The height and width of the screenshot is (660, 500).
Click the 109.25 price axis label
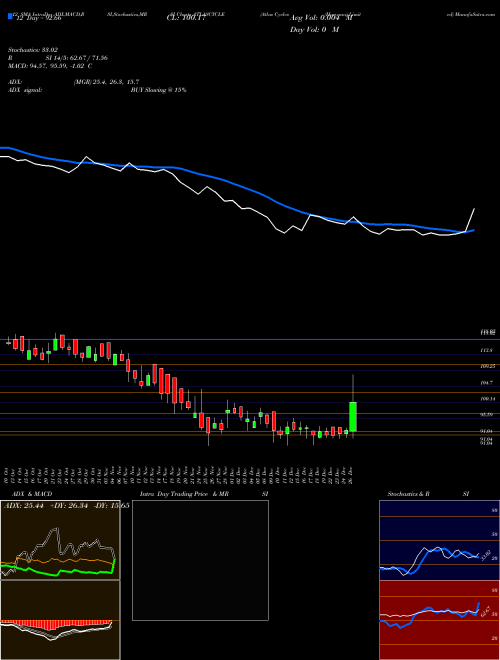[x=487, y=366]
